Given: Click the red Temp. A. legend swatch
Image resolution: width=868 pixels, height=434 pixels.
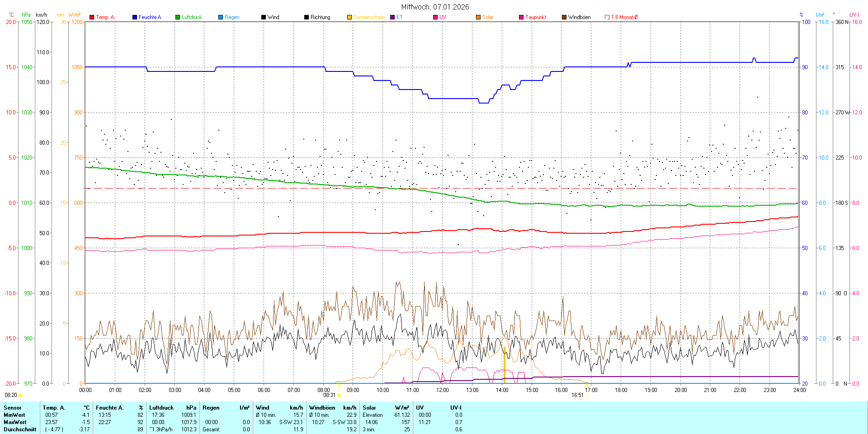Looking at the screenshot, I should (92, 17).
